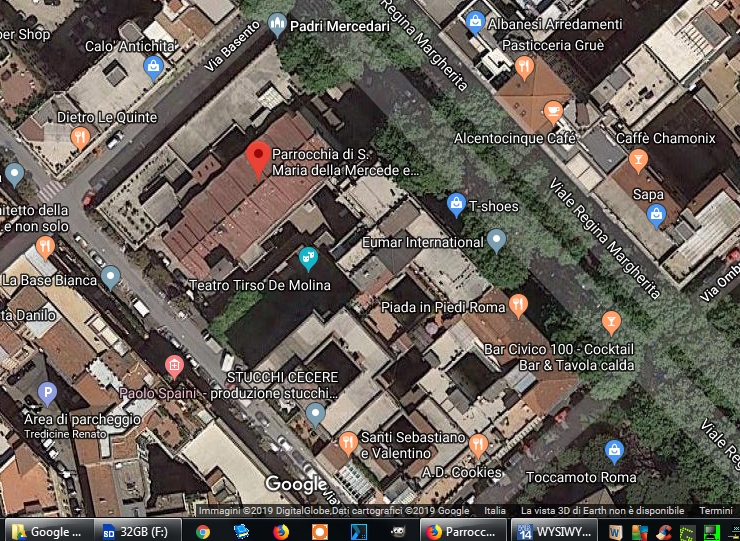Click the A.D. Cookies restaurant pin
Viewport: 740px width, 541px height.
478,445
